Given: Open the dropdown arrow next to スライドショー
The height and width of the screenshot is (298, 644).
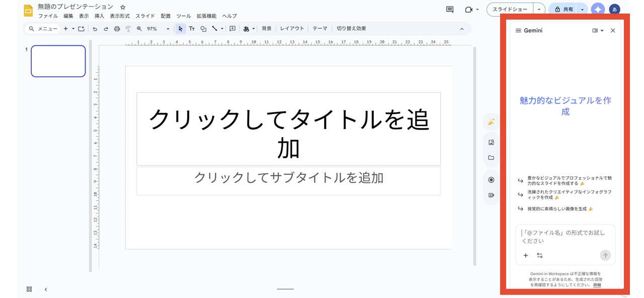Looking at the screenshot, I should pos(539,9).
